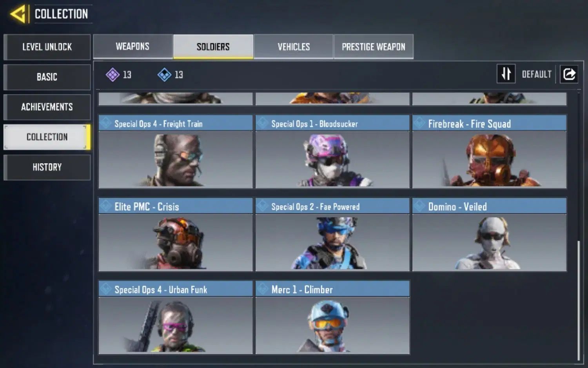Select the Basic sidebar button

pyautogui.click(x=47, y=77)
